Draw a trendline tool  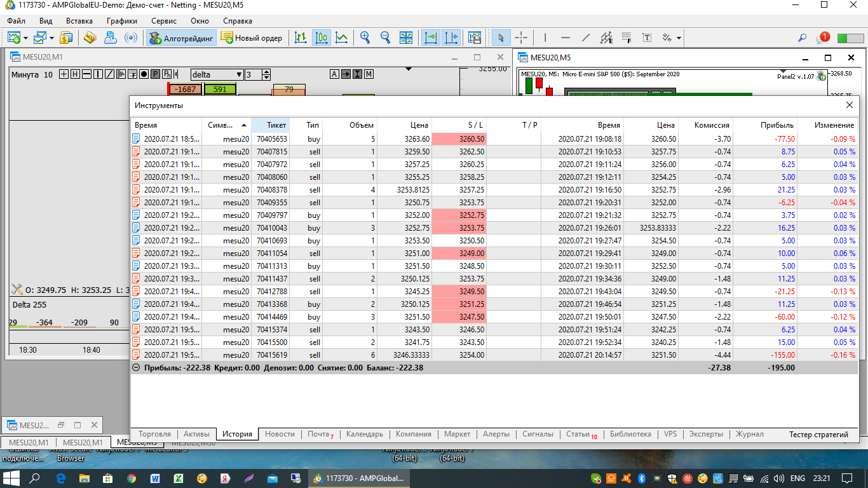(586, 37)
